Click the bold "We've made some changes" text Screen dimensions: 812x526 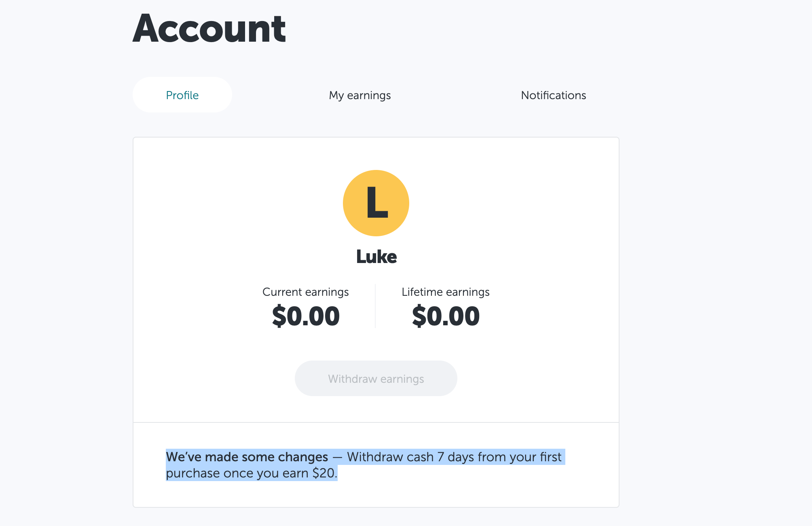click(x=247, y=457)
